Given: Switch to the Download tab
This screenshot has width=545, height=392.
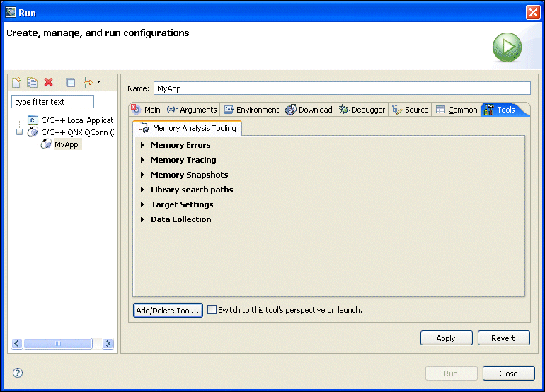Looking at the screenshot, I should [x=309, y=110].
